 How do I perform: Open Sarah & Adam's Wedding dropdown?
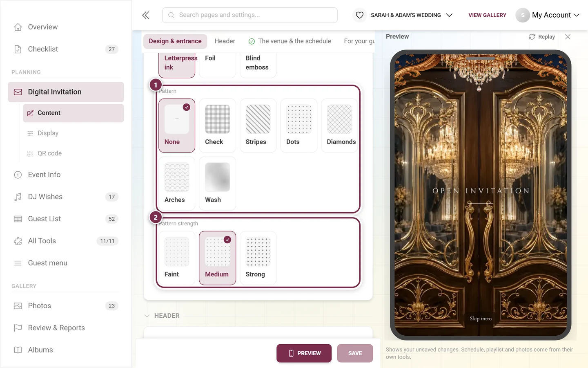(412, 15)
